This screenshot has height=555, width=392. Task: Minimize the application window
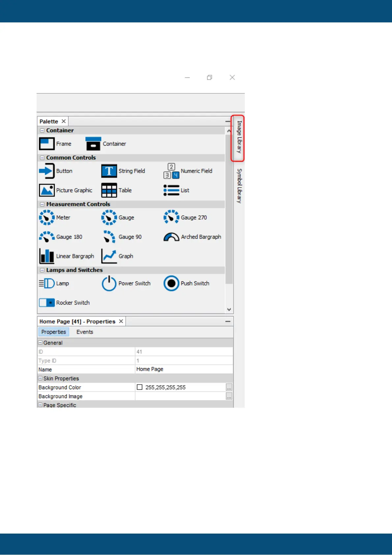187,77
